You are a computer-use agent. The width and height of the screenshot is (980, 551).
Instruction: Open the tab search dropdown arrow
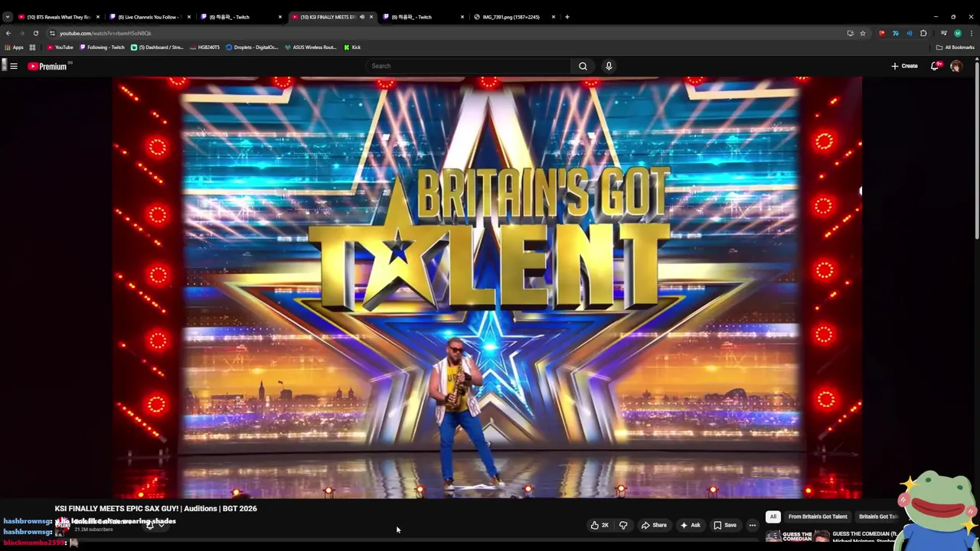7,17
